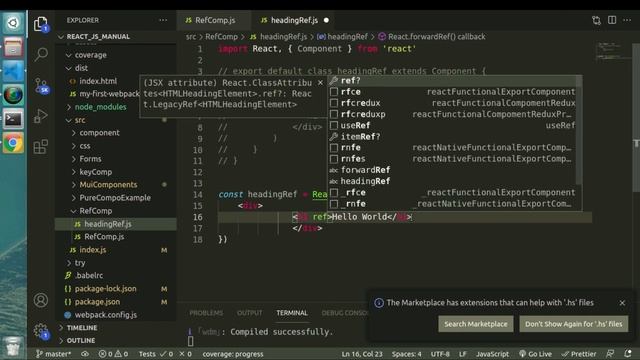Select _rnfe snippet suggestion
The height and width of the screenshot is (360, 640).
pyautogui.click(x=453, y=204)
